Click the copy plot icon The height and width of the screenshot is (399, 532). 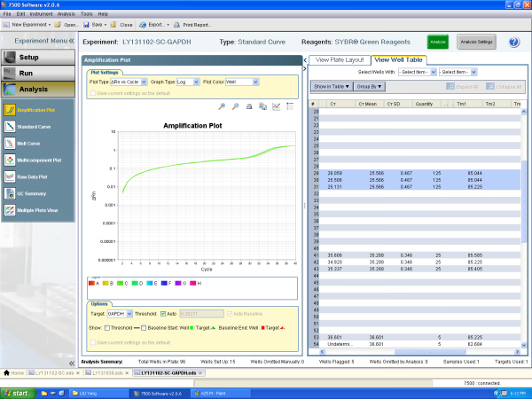(x=262, y=106)
